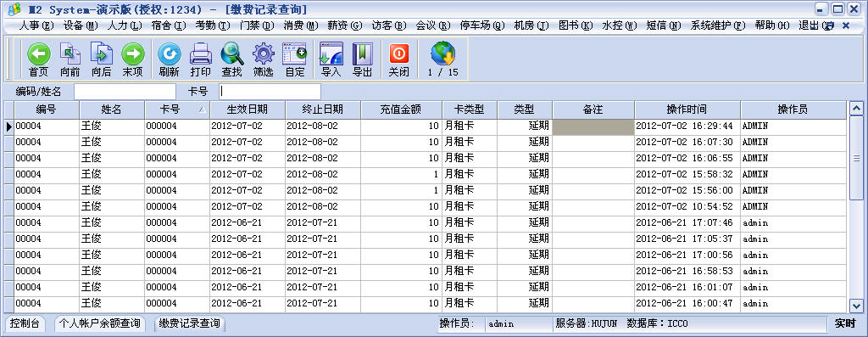Open the 会议 menu
The width and height of the screenshot is (868, 337).
[x=433, y=26]
